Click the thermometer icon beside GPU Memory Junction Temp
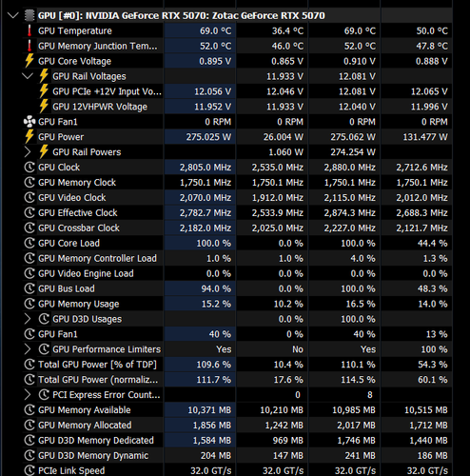 [29, 46]
